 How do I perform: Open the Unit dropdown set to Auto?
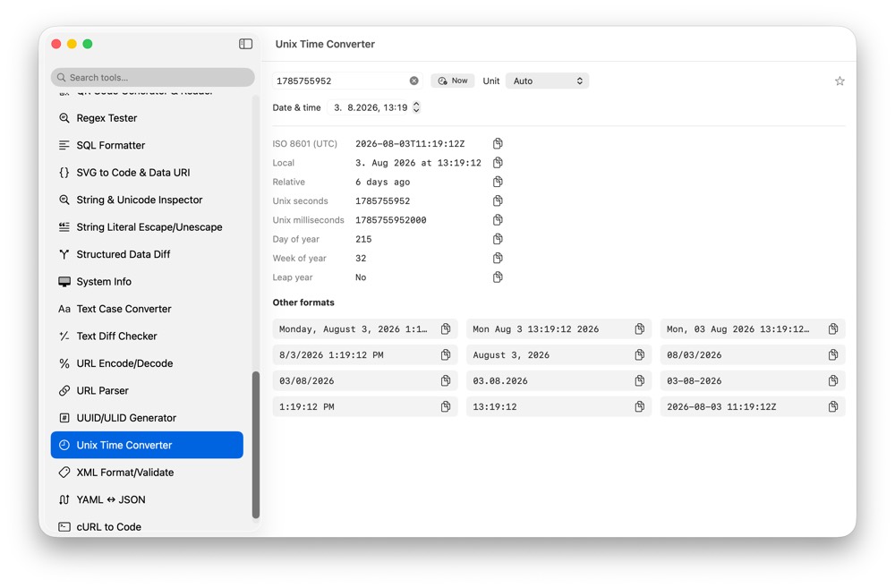[x=547, y=81]
